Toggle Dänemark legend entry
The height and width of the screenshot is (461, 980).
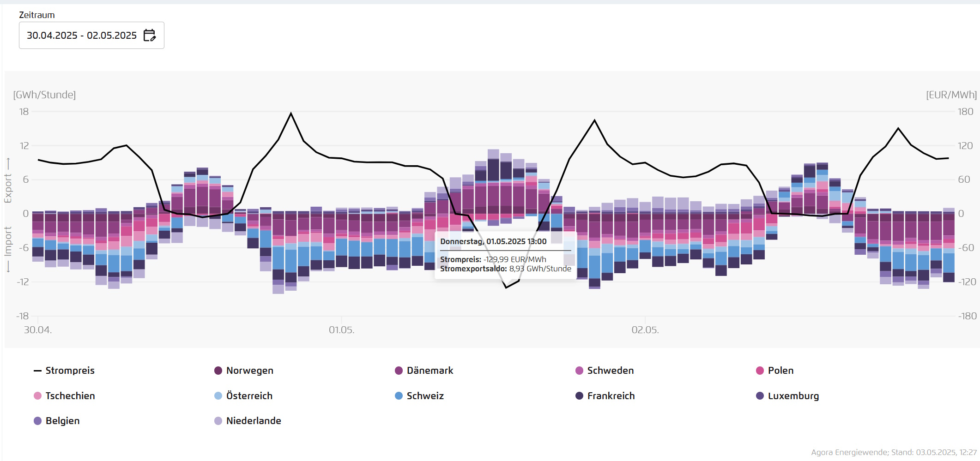tap(430, 371)
